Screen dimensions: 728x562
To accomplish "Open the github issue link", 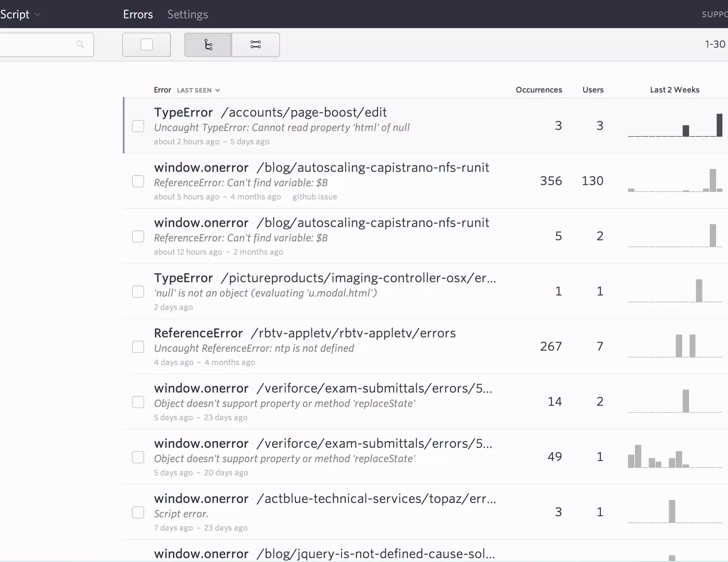I will point(315,197).
